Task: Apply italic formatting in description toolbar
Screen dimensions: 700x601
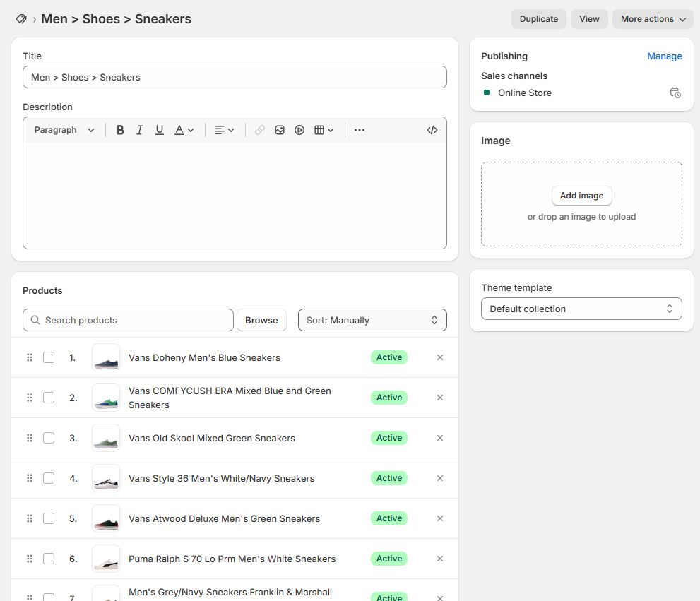Action: pyautogui.click(x=140, y=130)
